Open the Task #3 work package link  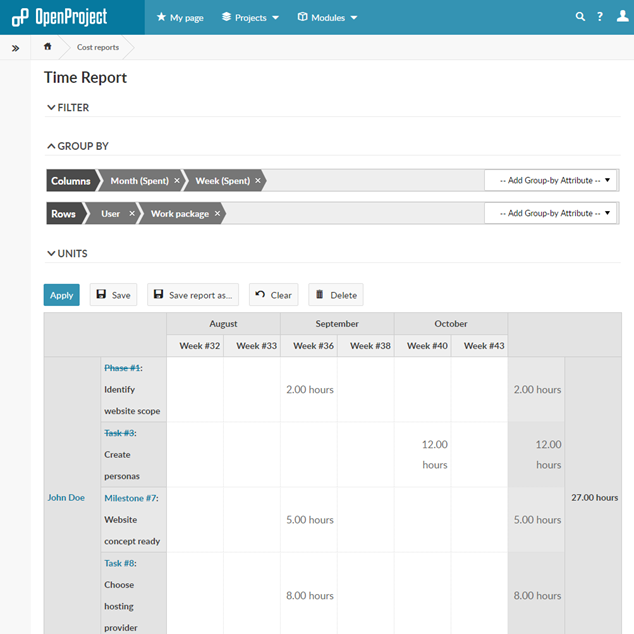click(119, 433)
